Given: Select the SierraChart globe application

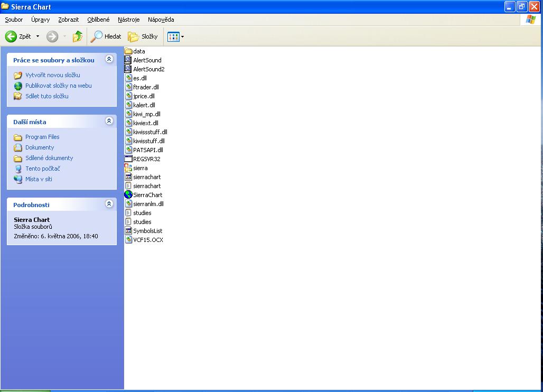Looking at the screenshot, I should point(143,194).
